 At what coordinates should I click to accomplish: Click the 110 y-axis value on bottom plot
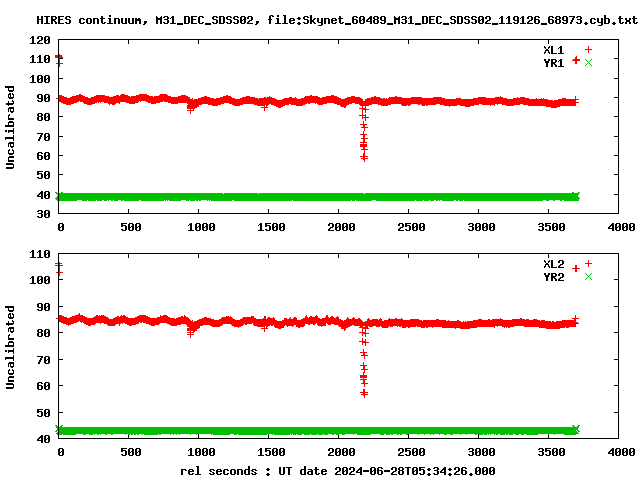(x=40, y=254)
